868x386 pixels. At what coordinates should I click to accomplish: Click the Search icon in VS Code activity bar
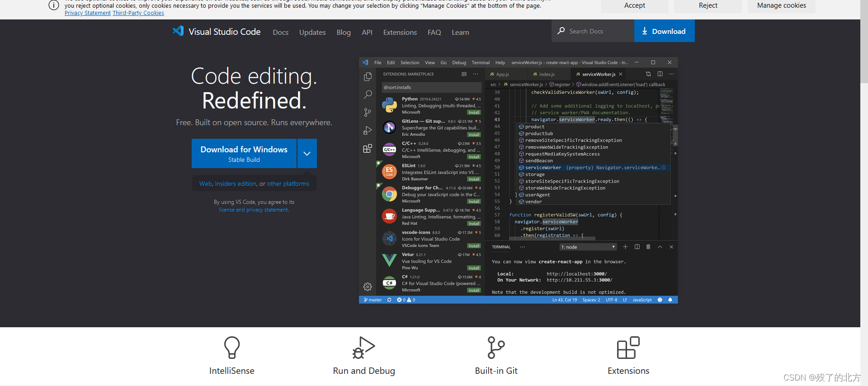click(x=368, y=94)
